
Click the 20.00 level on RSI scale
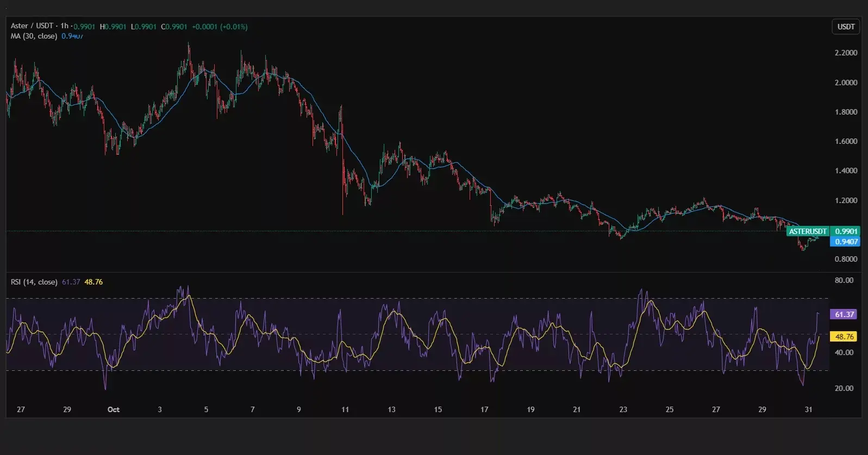coord(844,388)
